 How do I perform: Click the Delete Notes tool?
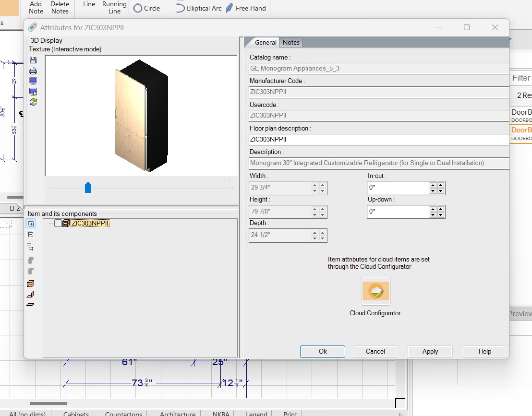[60, 8]
